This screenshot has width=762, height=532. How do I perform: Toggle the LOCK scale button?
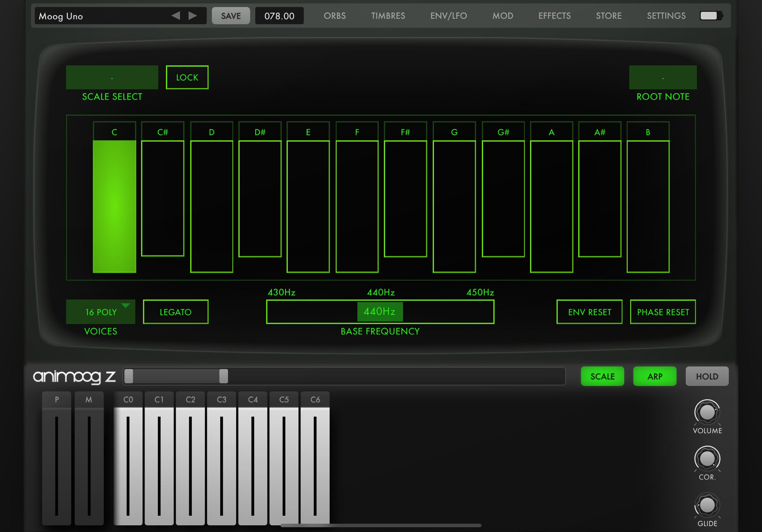[x=187, y=77]
